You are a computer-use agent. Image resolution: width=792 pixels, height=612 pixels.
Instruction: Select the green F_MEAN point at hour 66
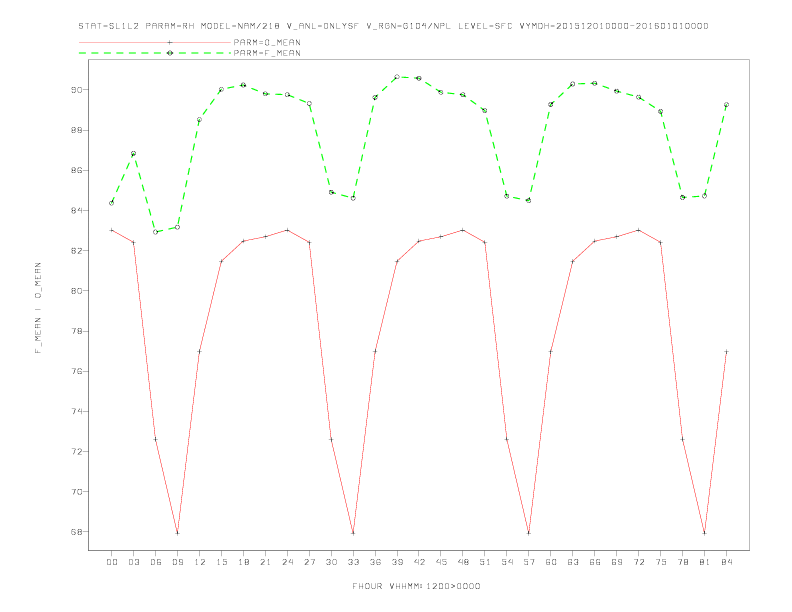[x=595, y=83]
